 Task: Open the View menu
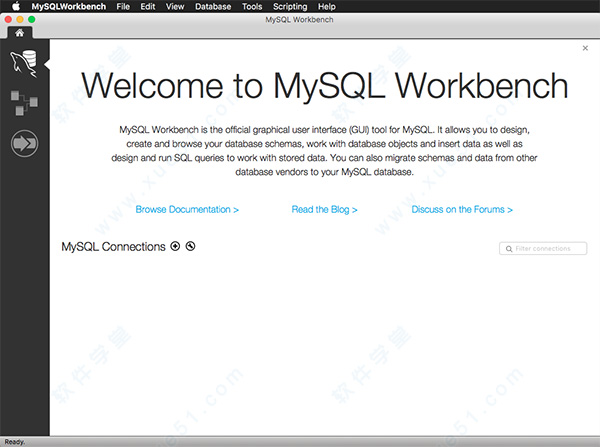pos(175,7)
